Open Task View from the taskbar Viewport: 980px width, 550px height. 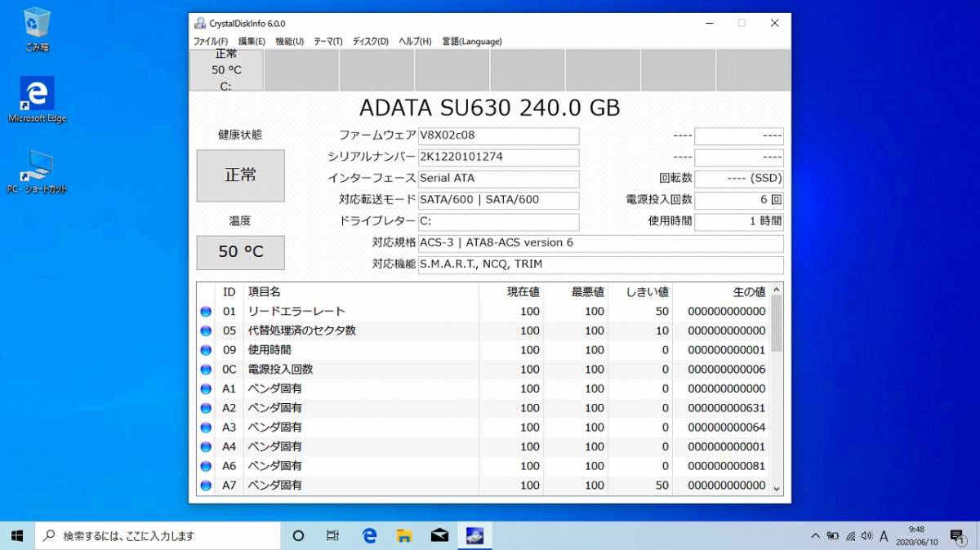[332, 536]
